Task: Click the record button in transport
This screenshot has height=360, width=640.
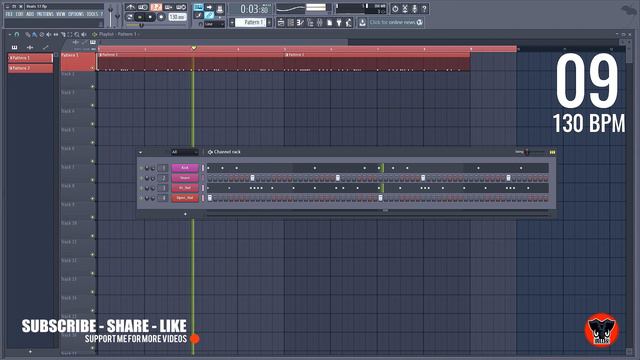Action: (x=161, y=17)
